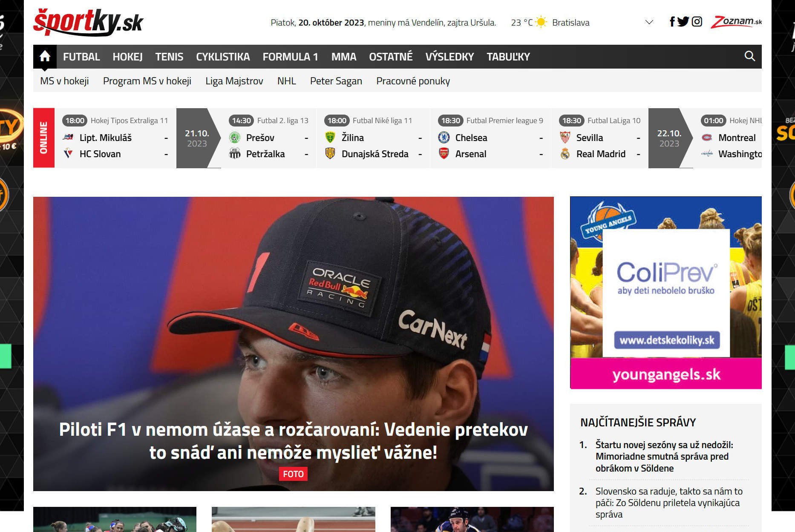Click the FOTO badge on the article

[293, 474]
